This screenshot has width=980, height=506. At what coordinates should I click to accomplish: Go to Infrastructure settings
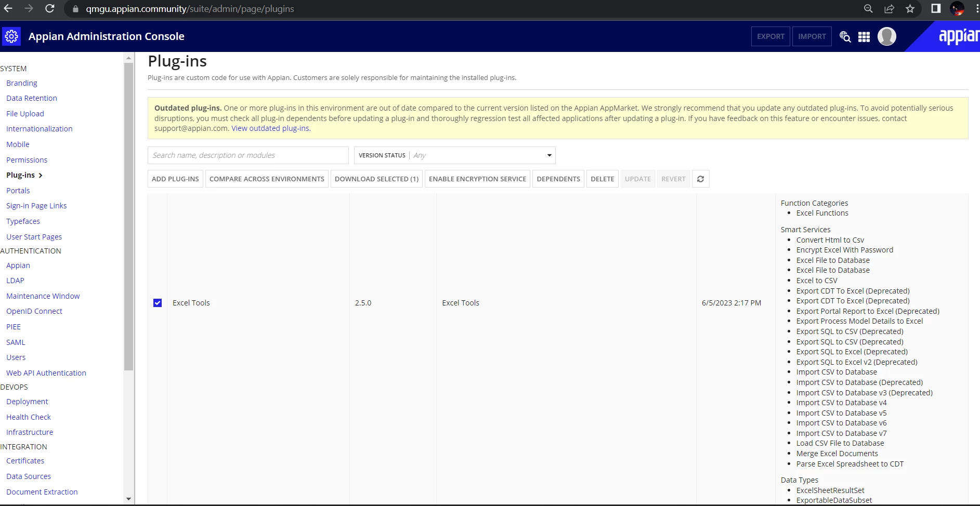click(30, 432)
